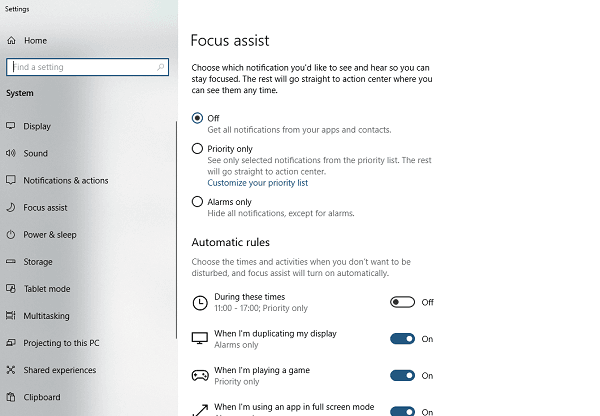This screenshot has height=416, width=600.
Task: Open the Clipboard icon in sidebar
Action: pyautogui.click(x=11, y=397)
